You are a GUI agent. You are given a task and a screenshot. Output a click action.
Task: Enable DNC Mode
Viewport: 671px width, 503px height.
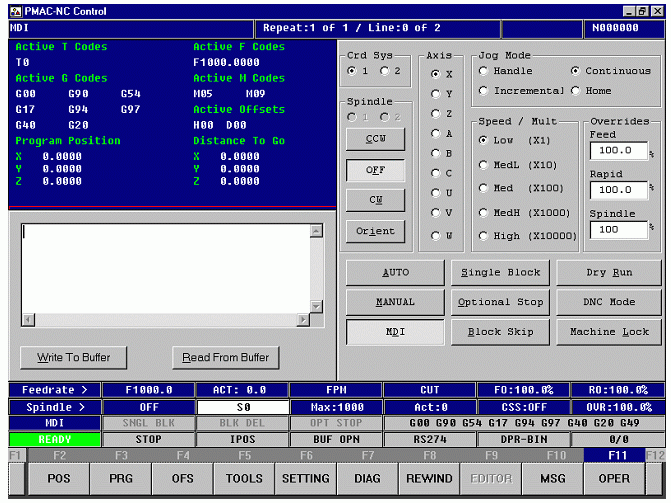(x=609, y=302)
